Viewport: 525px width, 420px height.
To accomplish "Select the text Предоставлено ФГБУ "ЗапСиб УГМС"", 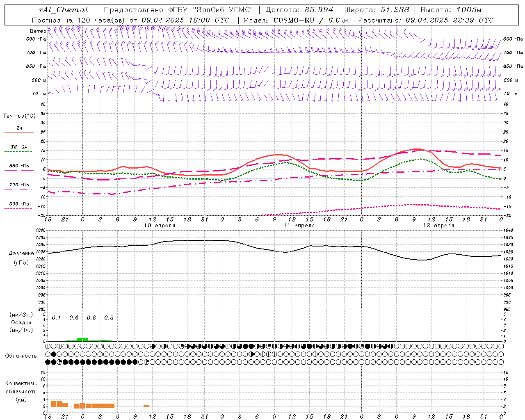I will click(180, 10).
